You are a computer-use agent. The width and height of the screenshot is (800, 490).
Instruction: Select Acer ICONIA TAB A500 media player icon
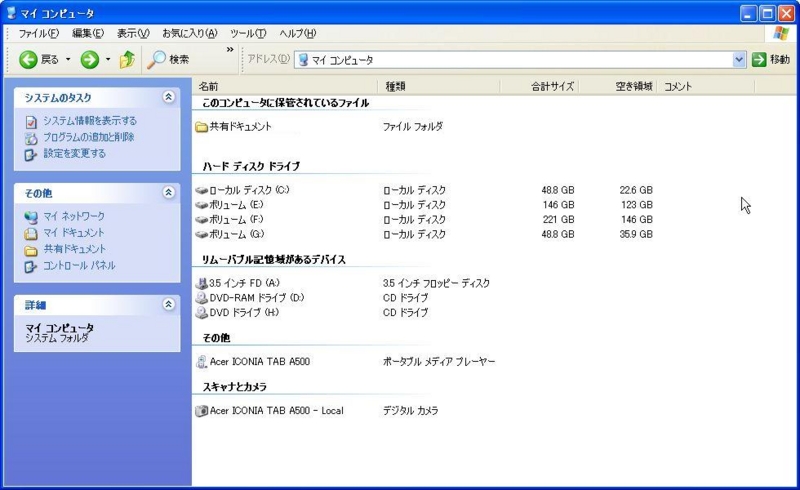click(x=202, y=362)
